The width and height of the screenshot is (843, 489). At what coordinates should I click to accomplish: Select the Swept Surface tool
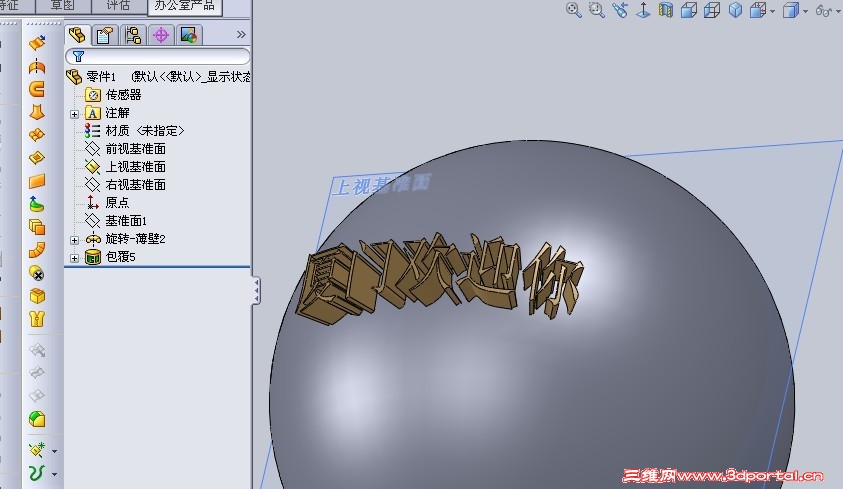coord(37,89)
